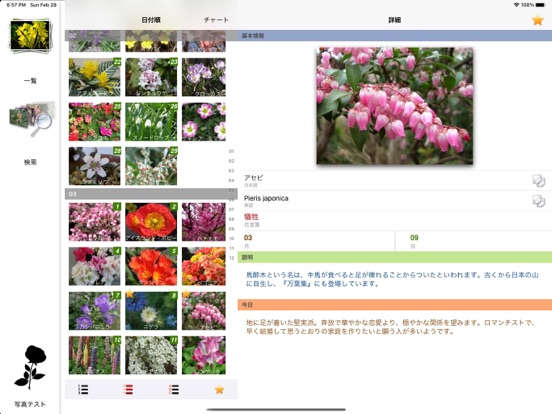
Task: Switch to the チャート tab
Action: click(216, 20)
